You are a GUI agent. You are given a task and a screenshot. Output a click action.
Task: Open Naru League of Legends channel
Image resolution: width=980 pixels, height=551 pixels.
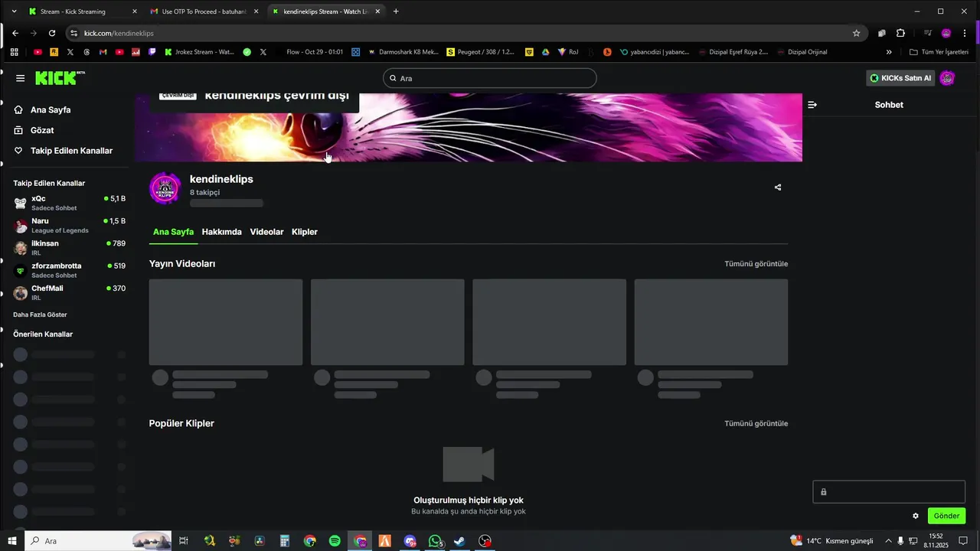[x=70, y=225]
